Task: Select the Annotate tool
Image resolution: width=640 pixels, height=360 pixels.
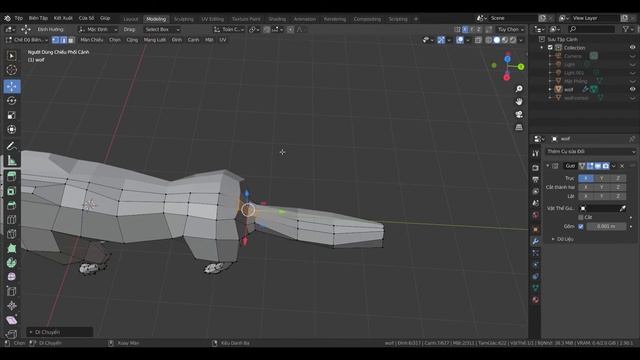Action: click(x=11, y=146)
